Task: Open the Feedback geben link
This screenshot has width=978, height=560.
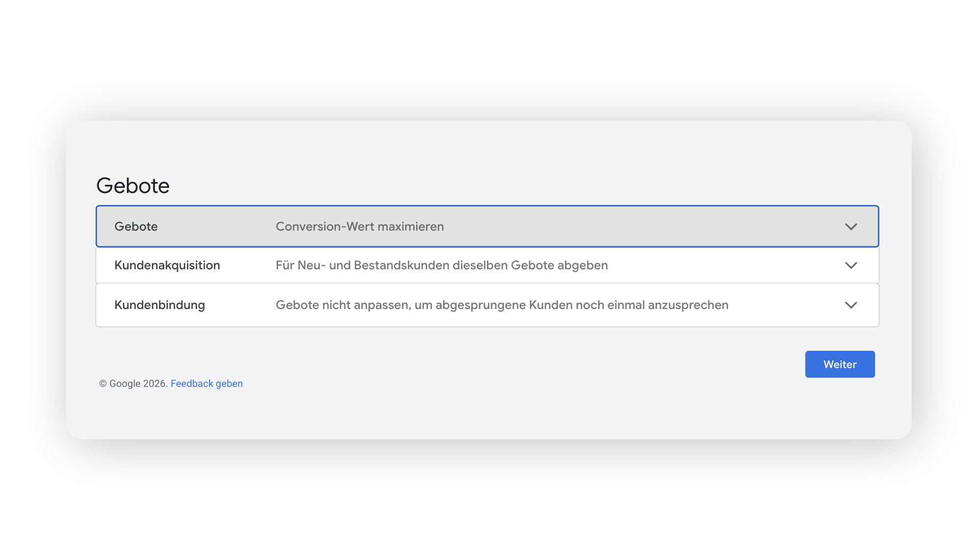Action: pos(206,383)
